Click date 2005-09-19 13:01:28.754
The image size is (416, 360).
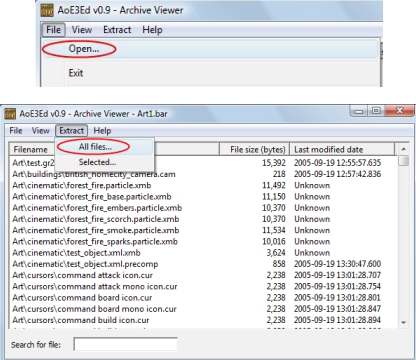tap(337, 287)
